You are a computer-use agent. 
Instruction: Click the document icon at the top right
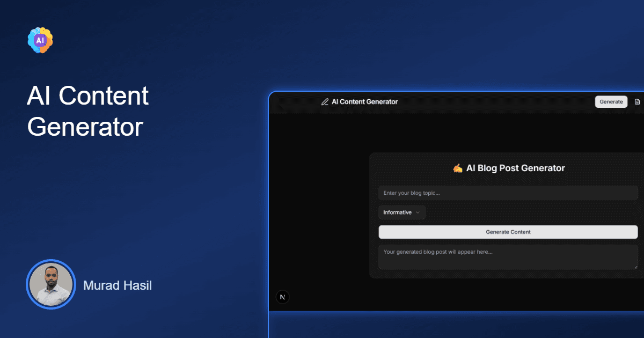(637, 101)
